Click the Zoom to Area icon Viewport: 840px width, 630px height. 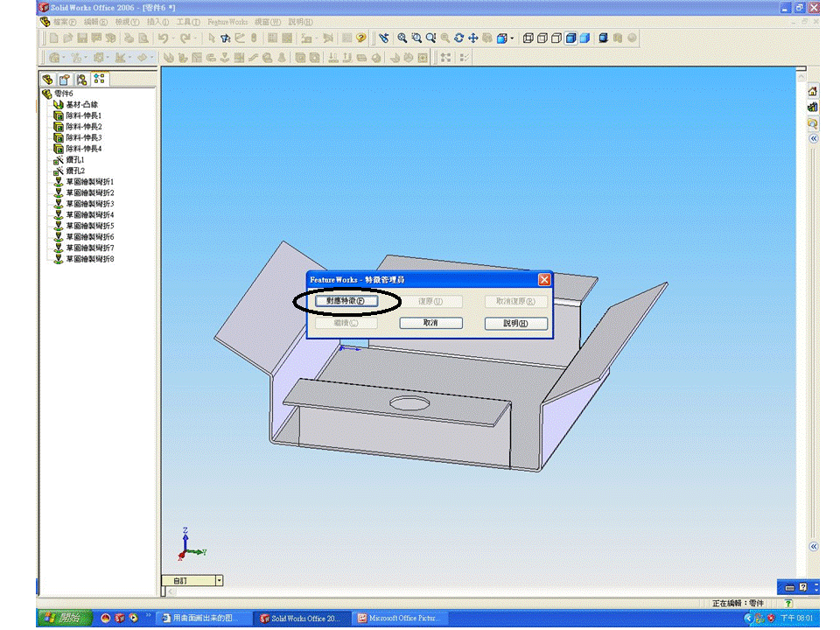(x=416, y=38)
